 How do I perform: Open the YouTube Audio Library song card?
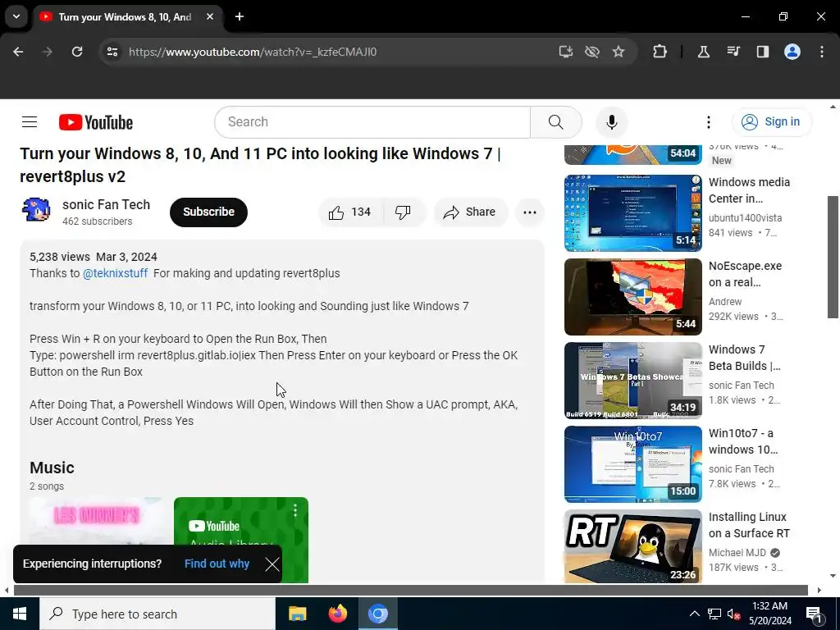coord(241,540)
